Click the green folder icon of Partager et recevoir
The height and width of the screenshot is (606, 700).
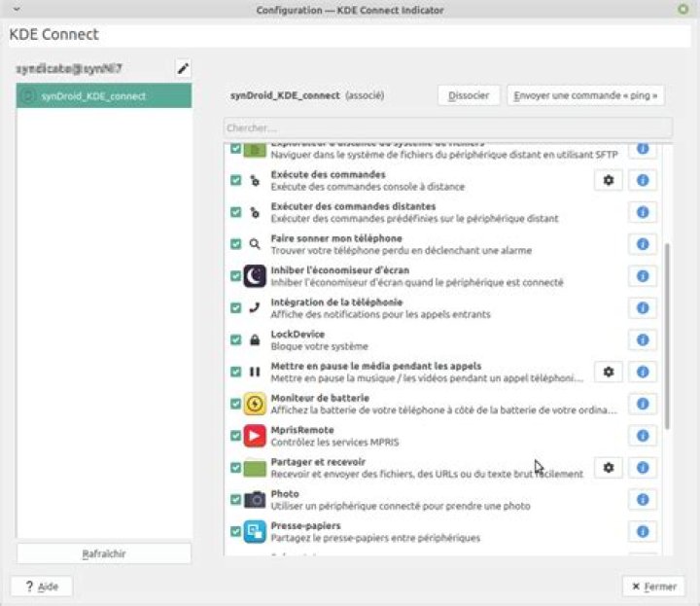pyautogui.click(x=255, y=469)
